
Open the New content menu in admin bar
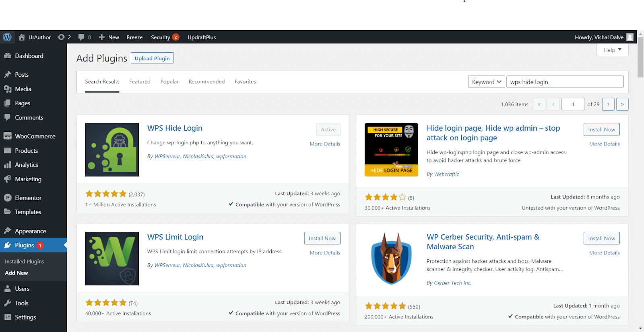click(x=109, y=37)
